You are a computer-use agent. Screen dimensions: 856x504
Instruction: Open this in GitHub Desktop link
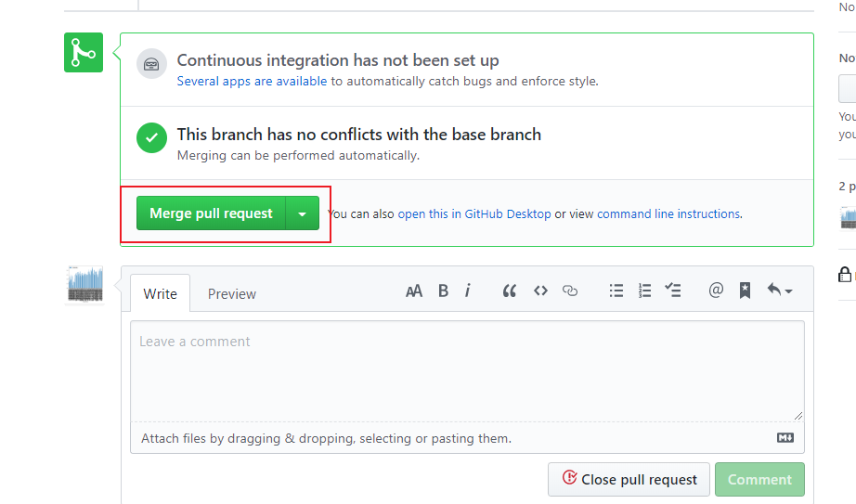pos(474,214)
